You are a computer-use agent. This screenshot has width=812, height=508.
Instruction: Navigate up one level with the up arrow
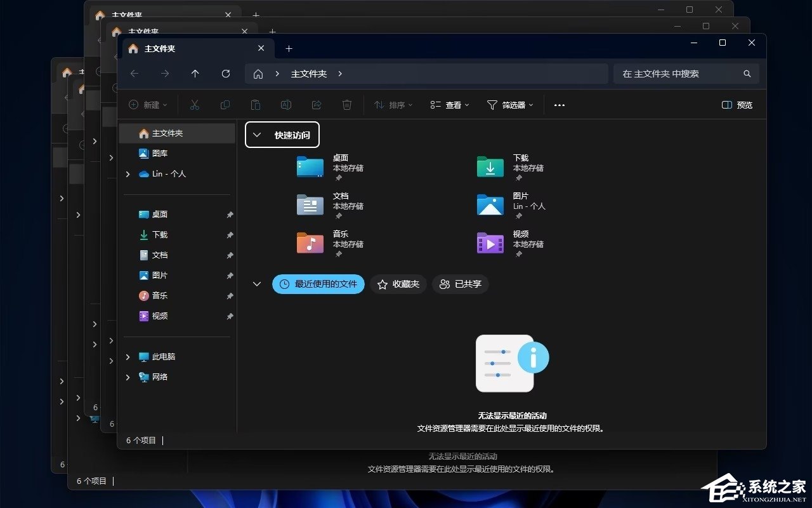click(x=195, y=74)
